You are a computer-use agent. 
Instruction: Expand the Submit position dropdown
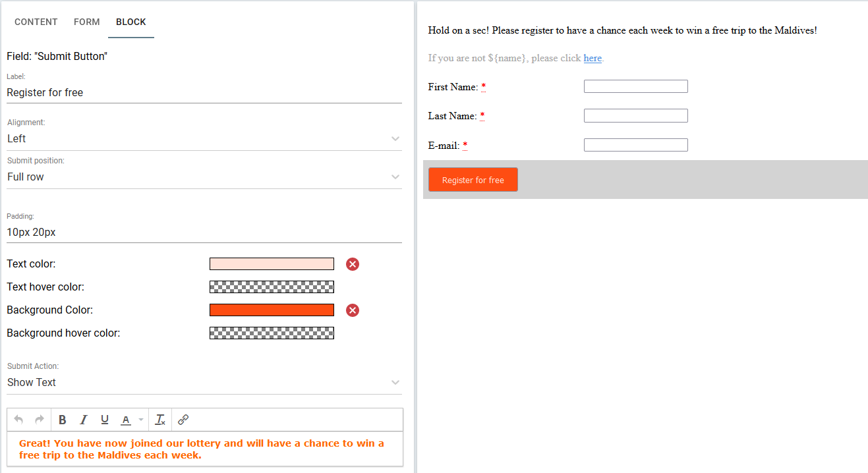coord(204,177)
